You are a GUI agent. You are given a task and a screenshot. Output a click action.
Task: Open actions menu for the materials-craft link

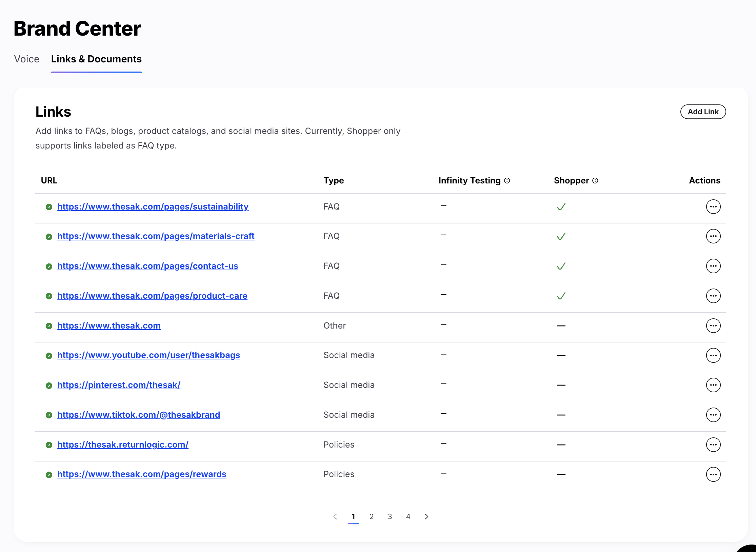[x=713, y=236]
